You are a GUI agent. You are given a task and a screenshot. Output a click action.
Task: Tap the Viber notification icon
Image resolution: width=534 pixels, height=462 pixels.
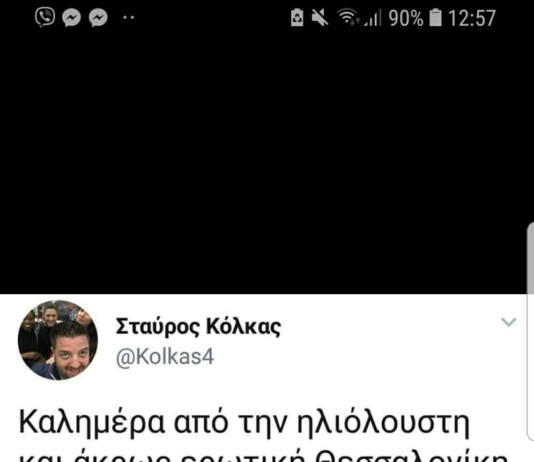point(45,17)
